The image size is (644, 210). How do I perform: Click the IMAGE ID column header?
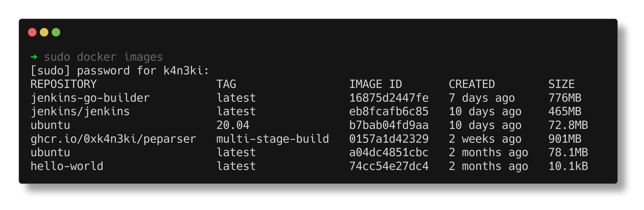click(x=376, y=84)
